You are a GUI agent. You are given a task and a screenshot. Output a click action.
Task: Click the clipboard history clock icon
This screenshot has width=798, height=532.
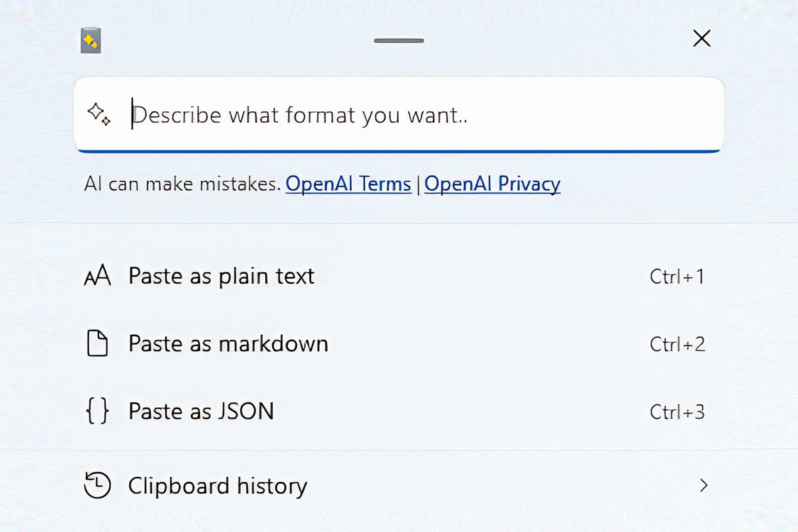tap(97, 485)
